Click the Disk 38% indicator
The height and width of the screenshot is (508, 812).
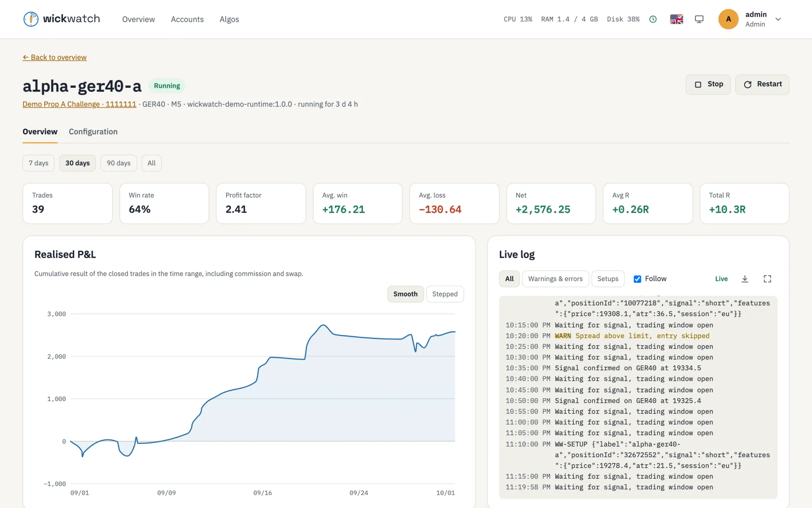623,19
